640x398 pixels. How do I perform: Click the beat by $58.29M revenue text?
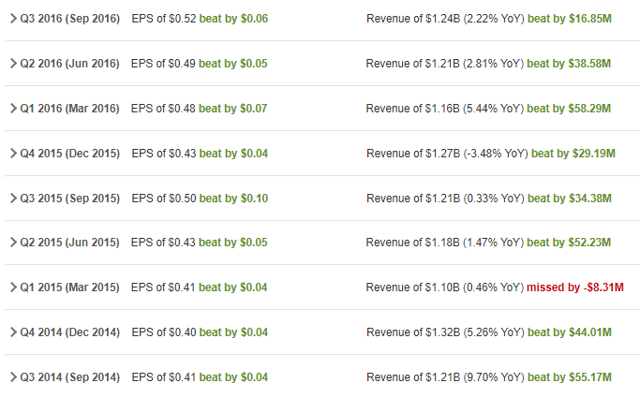tap(569, 109)
